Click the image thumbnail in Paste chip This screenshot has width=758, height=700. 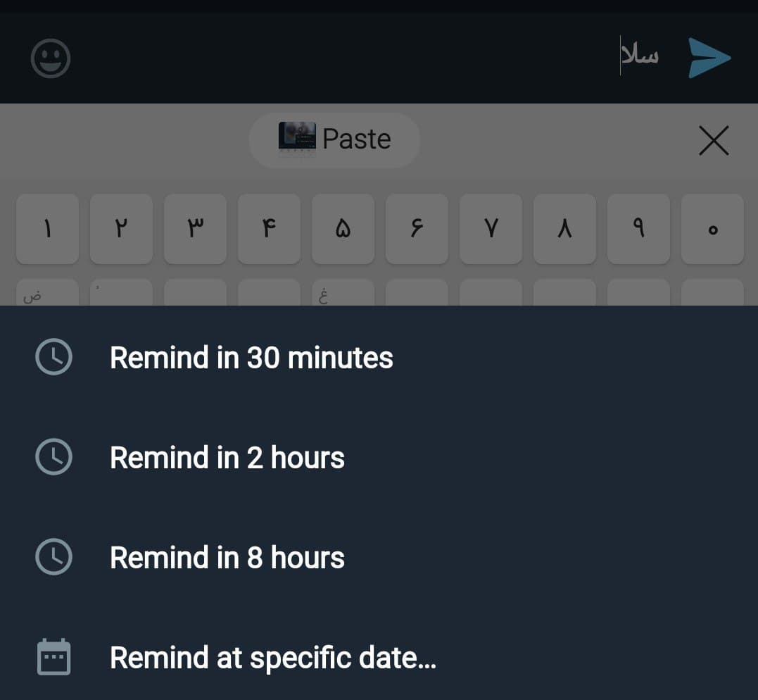coord(297,137)
